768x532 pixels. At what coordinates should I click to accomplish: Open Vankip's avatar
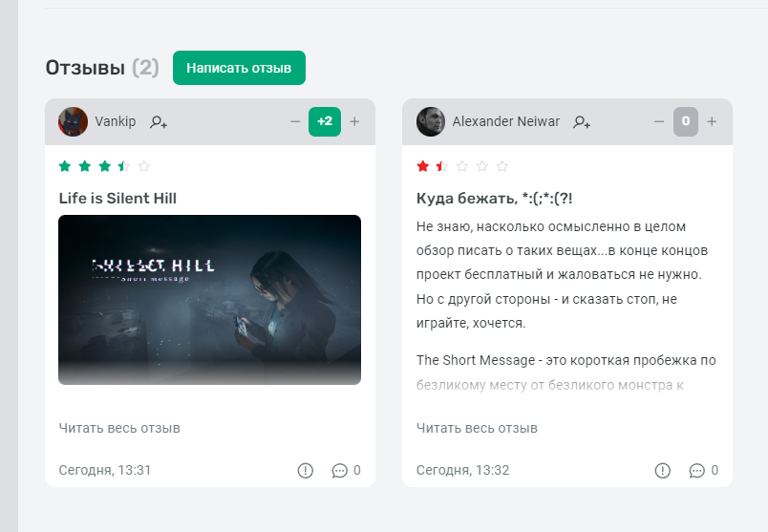[73, 121]
